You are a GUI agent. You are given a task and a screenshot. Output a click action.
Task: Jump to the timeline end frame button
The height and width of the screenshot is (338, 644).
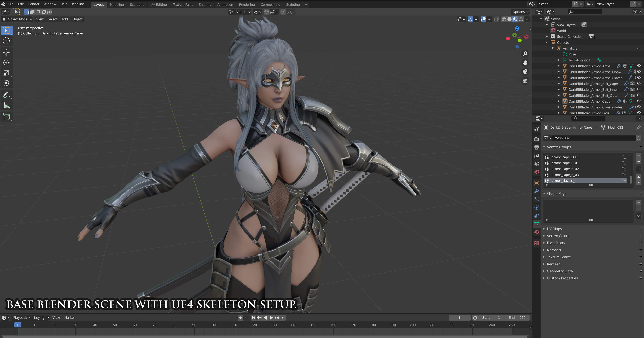283,318
